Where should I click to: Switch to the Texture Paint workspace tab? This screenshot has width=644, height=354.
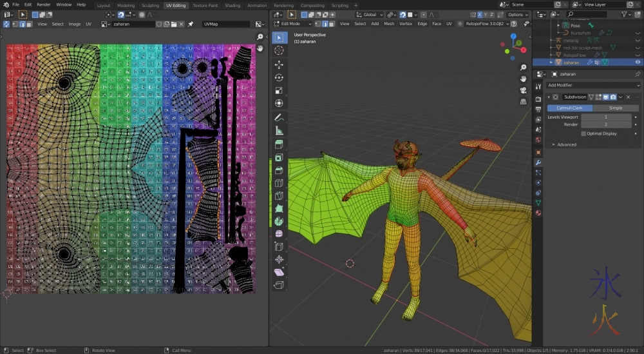click(205, 5)
